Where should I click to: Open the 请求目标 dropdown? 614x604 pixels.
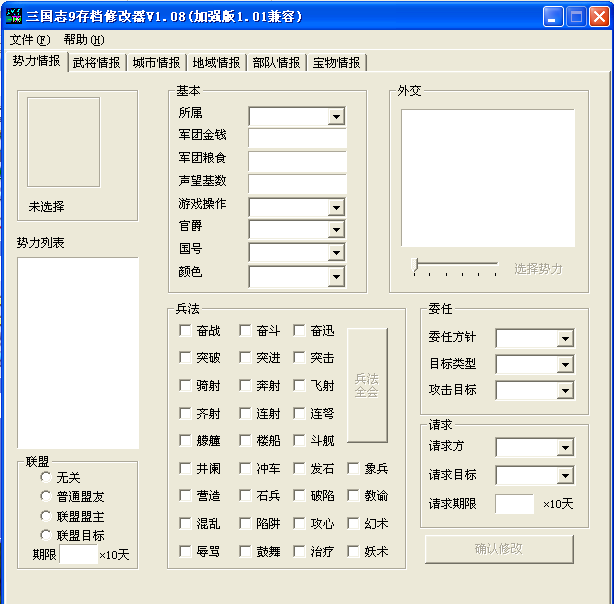(x=565, y=476)
